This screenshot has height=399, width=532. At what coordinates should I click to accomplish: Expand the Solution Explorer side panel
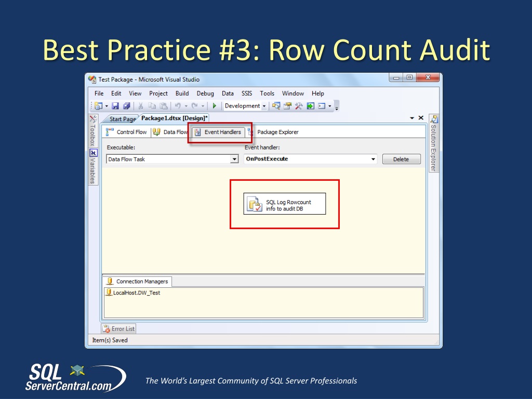tap(434, 143)
